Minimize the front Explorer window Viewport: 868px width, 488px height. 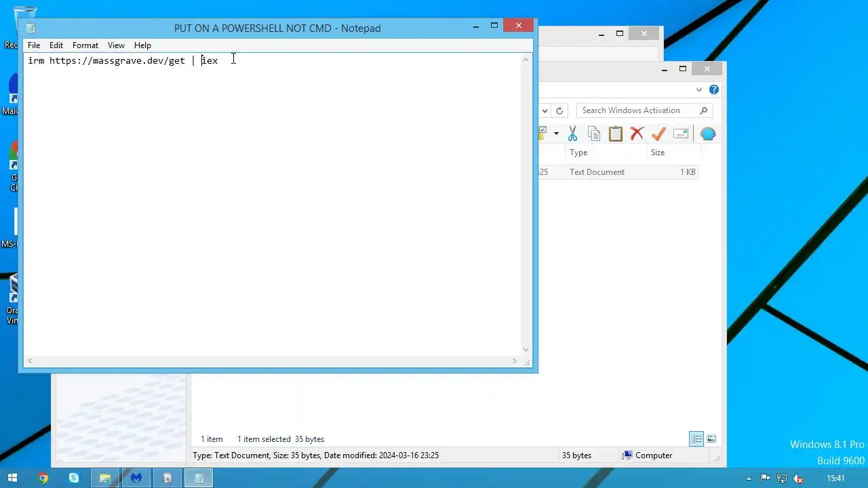665,68
